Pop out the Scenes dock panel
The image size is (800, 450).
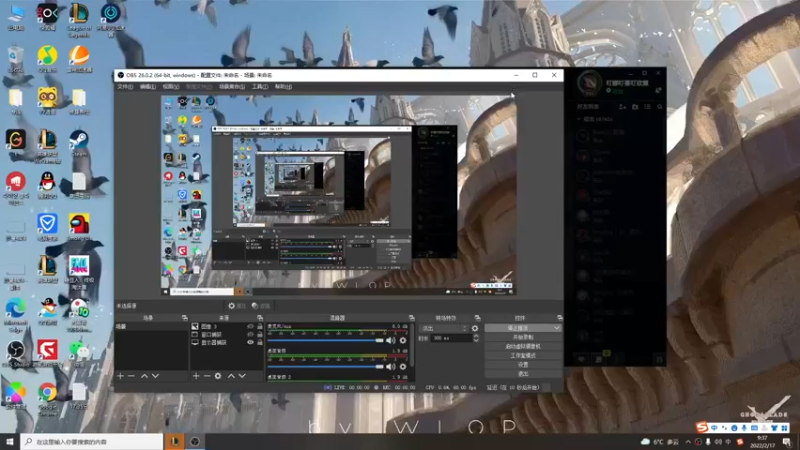tap(184, 318)
